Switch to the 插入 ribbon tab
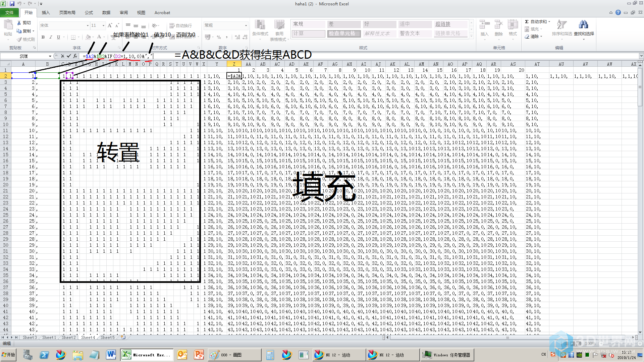 [46, 13]
